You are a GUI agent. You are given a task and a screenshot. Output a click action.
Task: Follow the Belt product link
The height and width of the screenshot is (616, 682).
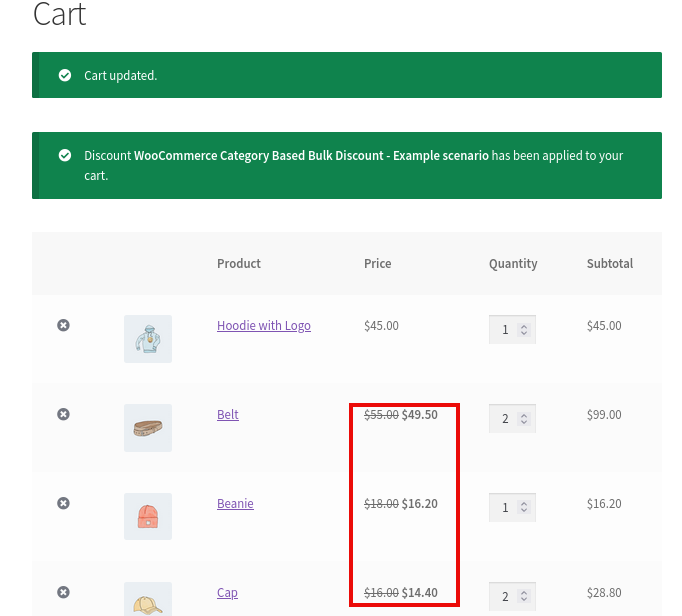(228, 415)
